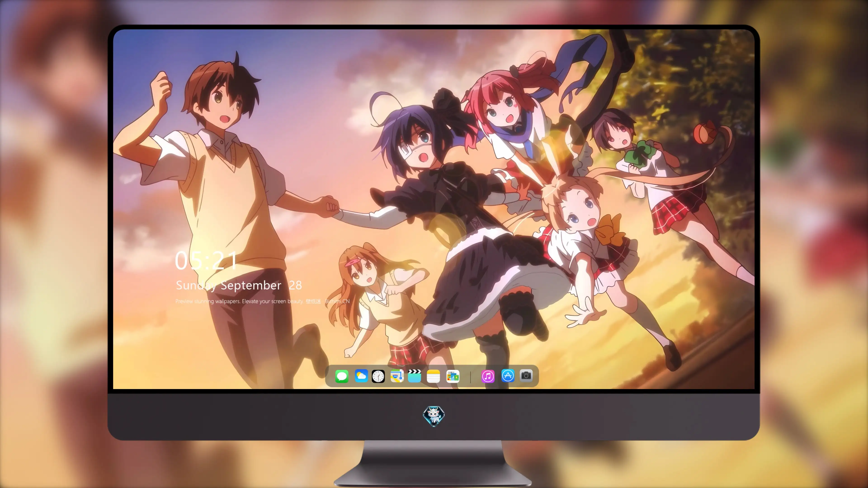Open the Messages app in the dock
This screenshot has width=868, height=488.
342,376
